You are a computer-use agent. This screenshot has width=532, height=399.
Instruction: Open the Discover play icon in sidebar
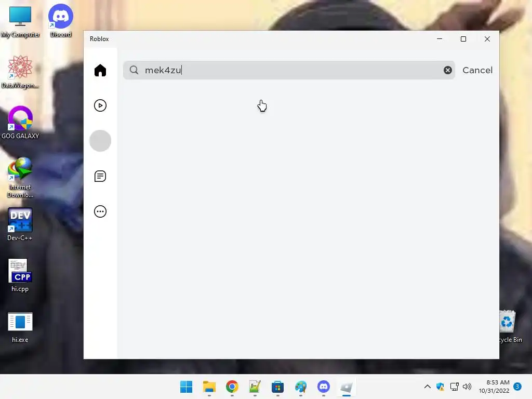tap(100, 105)
